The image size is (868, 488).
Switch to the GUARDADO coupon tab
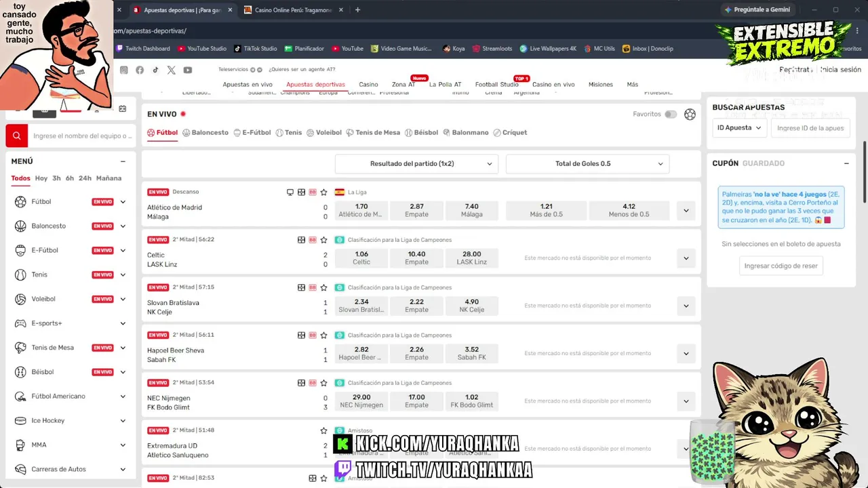click(764, 163)
